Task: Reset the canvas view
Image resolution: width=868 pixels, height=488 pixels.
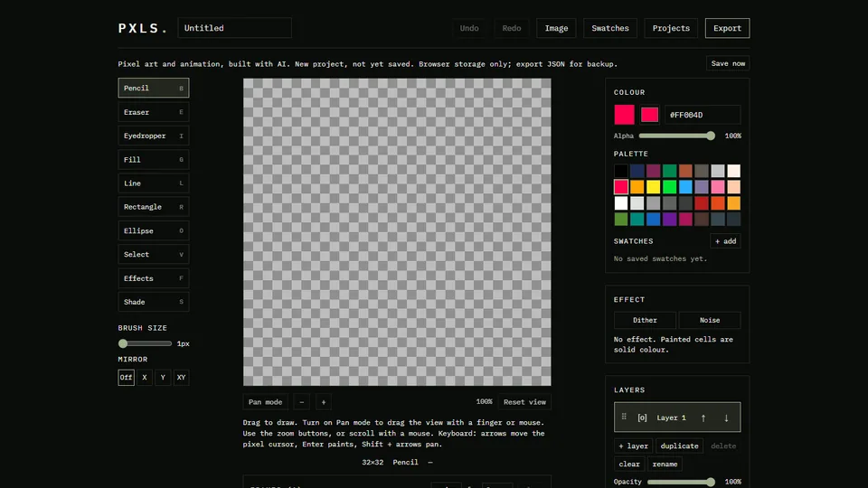Action: pyautogui.click(x=524, y=402)
